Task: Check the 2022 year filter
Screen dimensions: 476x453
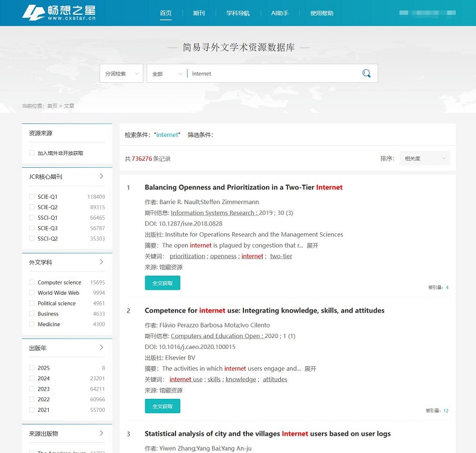Action: pos(32,399)
